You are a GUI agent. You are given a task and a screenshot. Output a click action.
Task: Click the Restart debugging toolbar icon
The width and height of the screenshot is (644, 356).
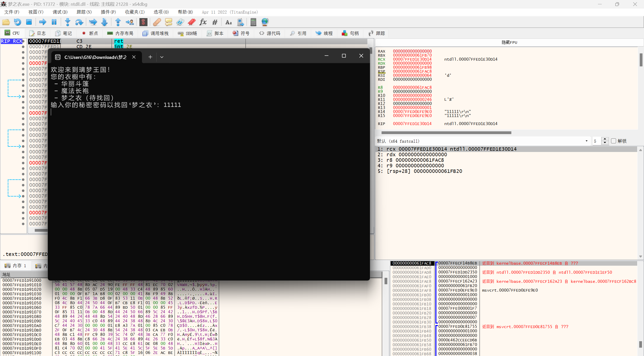point(17,22)
